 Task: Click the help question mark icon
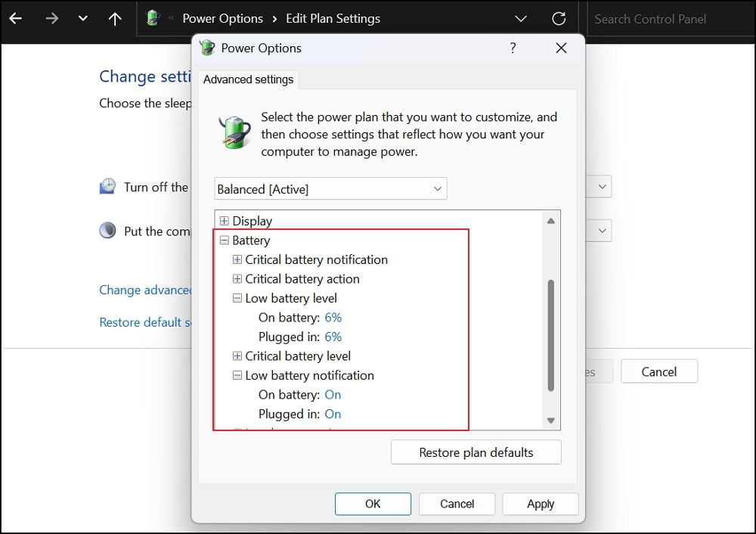tap(513, 48)
